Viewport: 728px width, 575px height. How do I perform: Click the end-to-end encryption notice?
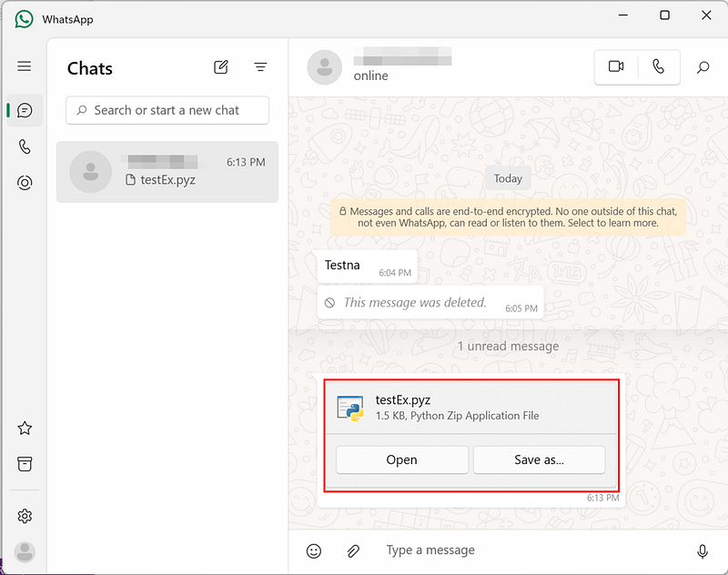pos(508,217)
